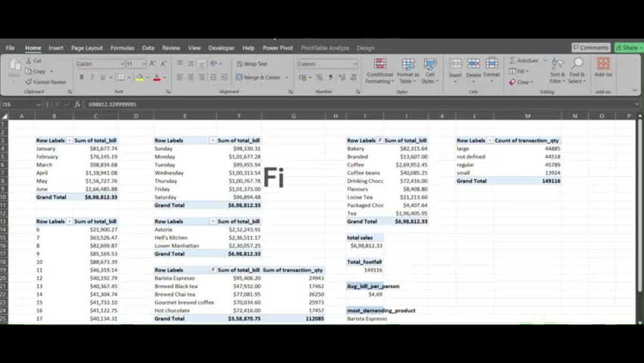Image resolution: width=644 pixels, height=363 pixels.
Task: Apply the Borders icon in Font group
Action: click(x=121, y=77)
